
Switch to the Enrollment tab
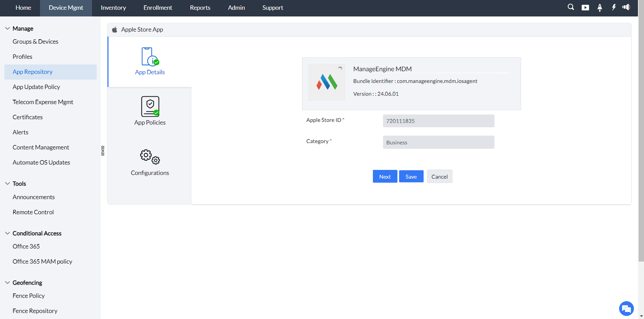tap(158, 7)
